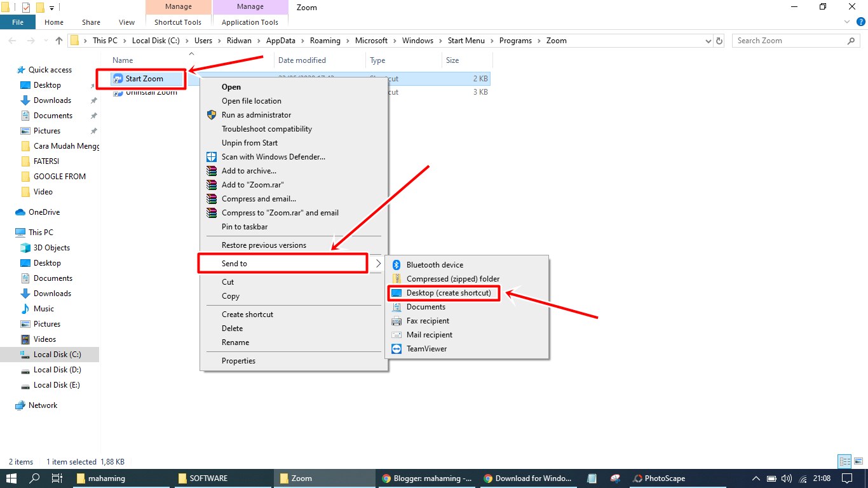This screenshot has height=488, width=868.
Task: Select Documents in Send to submenu
Action: 426,307
